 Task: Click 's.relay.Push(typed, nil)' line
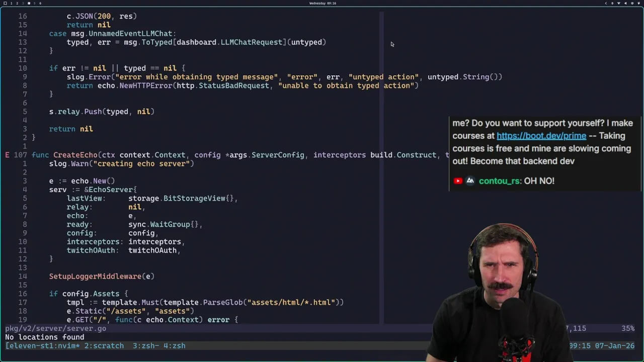point(102,112)
